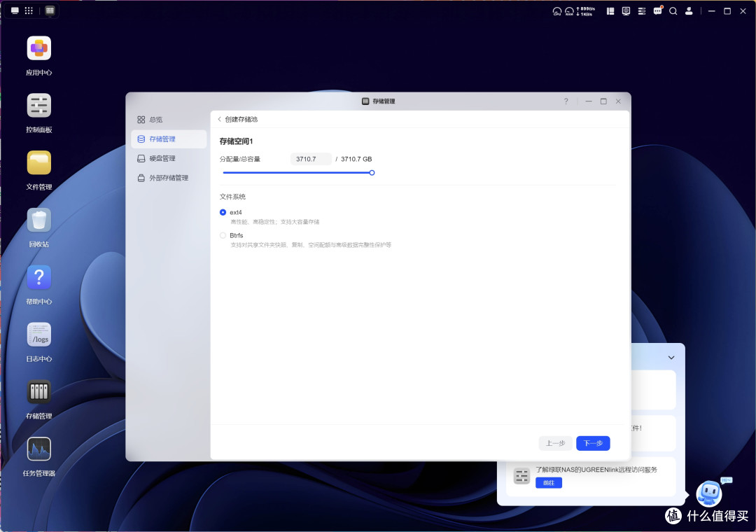Viewport: 756px width, 532px height.
Task: Open the user account icon
Action: click(x=689, y=11)
